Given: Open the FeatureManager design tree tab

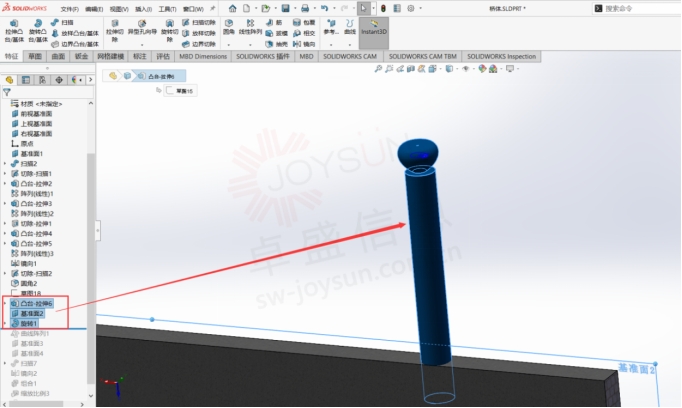Looking at the screenshot, I should (x=9, y=80).
